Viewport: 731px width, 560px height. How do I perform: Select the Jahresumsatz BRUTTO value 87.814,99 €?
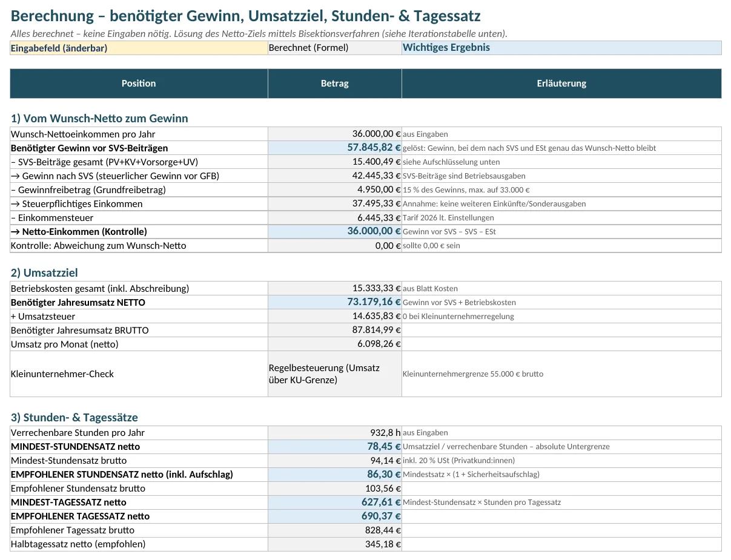point(335,330)
